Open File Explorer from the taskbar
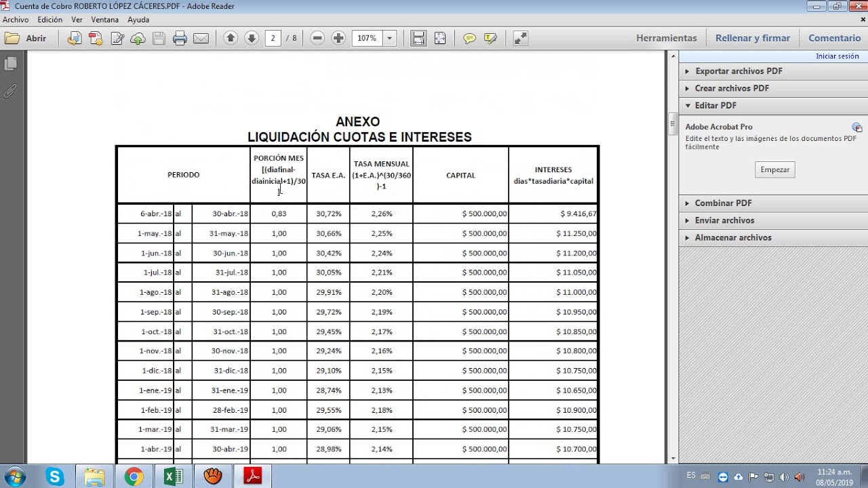This screenshot has width=868, height=488. (x=94, y=476)
